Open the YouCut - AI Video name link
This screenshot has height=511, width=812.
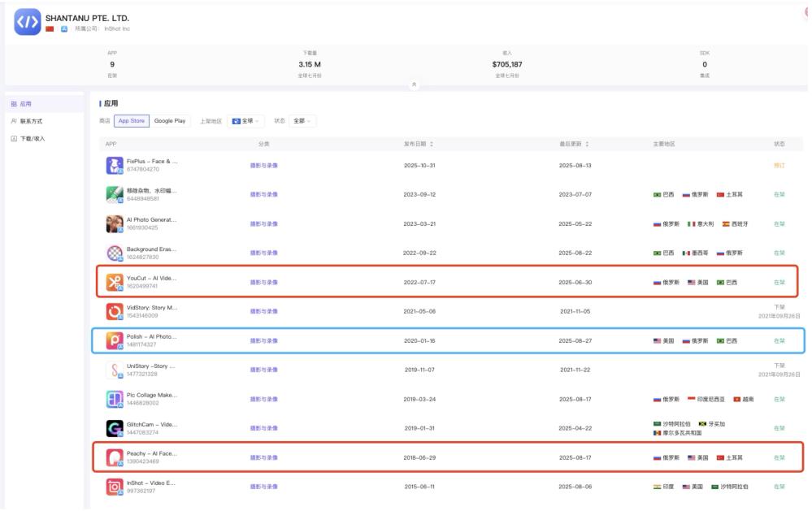pos(151,279)
